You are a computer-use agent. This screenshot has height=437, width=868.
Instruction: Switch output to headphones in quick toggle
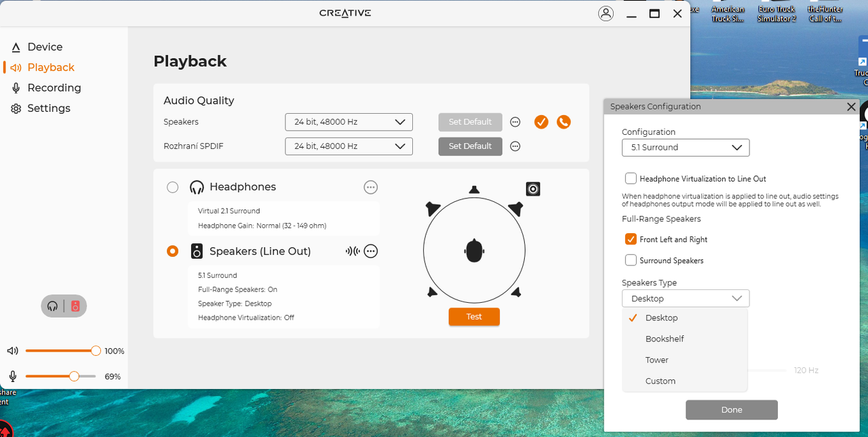point(53,306)
